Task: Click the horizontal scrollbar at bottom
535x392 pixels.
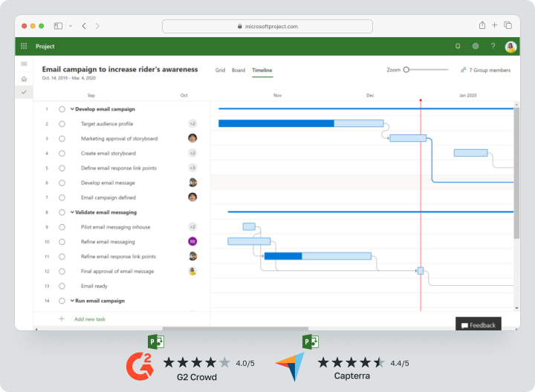Action: tap(236, 329)
